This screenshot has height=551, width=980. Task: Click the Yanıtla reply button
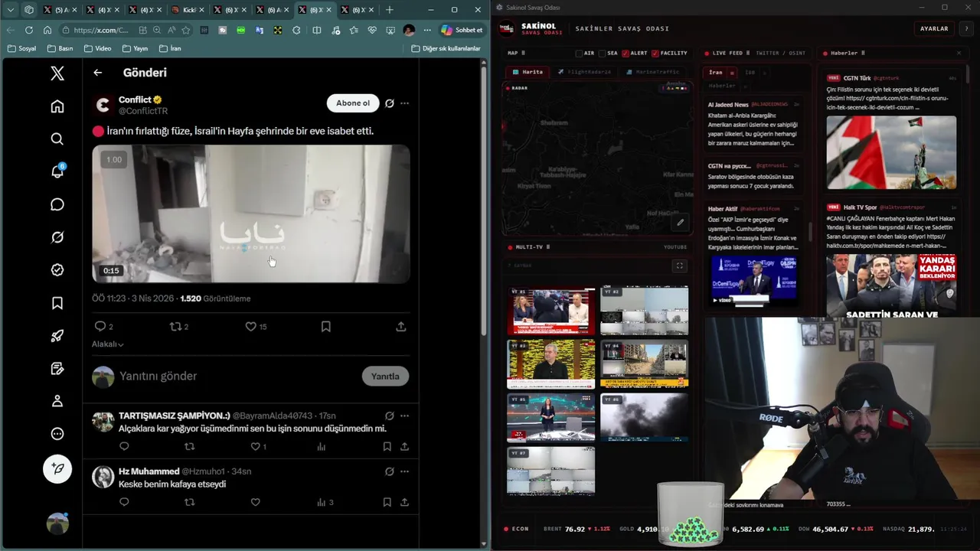pos(385,376)
